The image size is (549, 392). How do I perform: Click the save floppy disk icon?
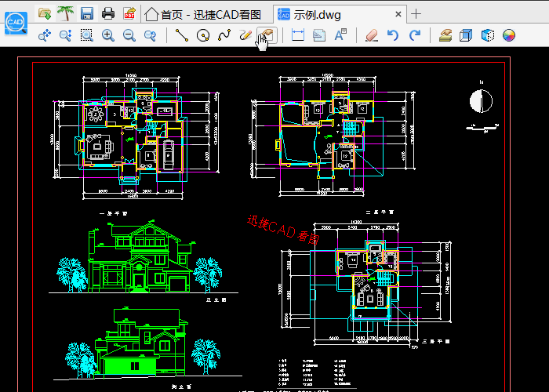87,13
